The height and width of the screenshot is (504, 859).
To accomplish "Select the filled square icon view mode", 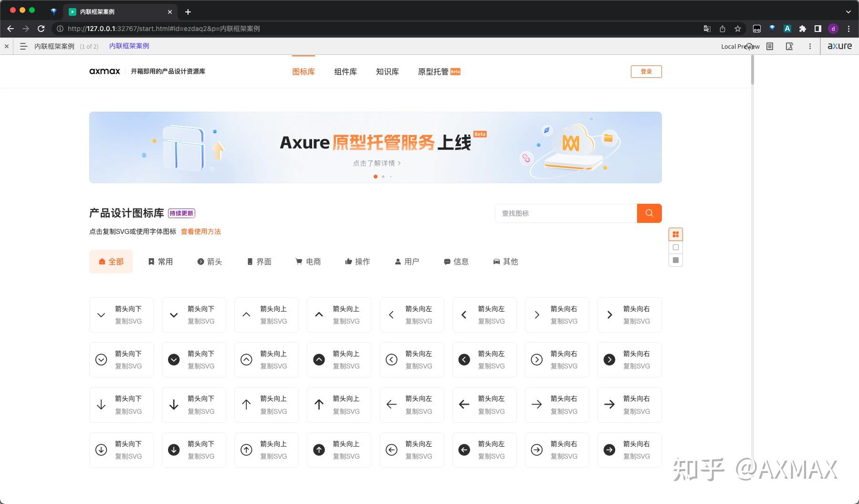I will [676, 260].
